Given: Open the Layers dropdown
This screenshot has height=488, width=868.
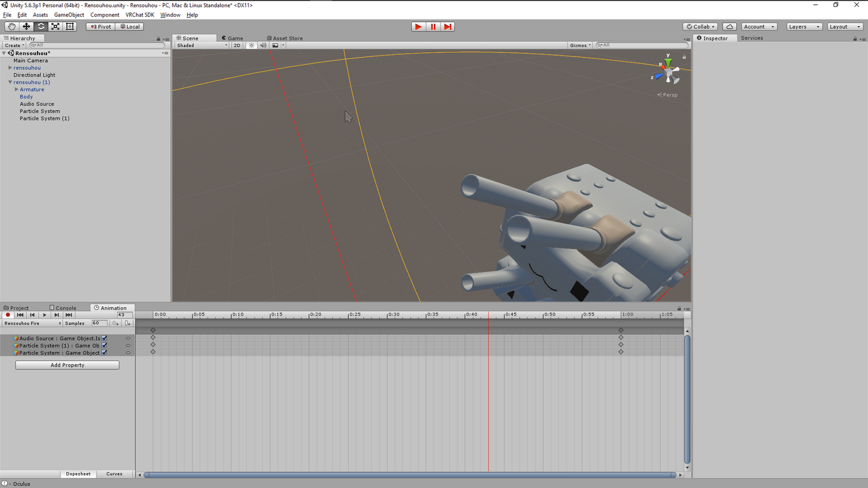Looking at the screenshot, I should (804, 26).
